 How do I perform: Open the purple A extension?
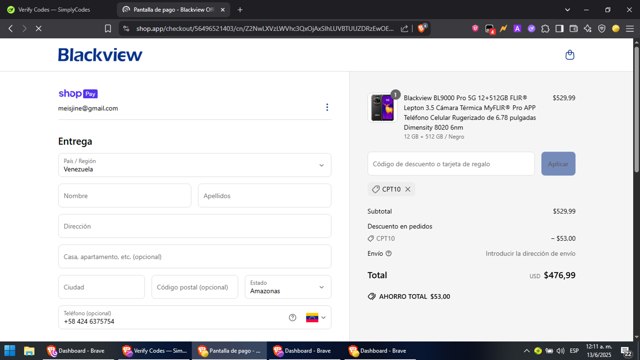tap(517, 29)
